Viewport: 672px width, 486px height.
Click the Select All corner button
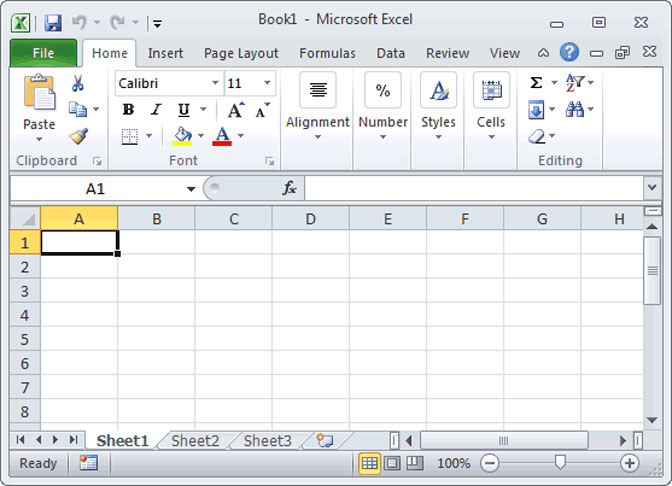point(25,219)
